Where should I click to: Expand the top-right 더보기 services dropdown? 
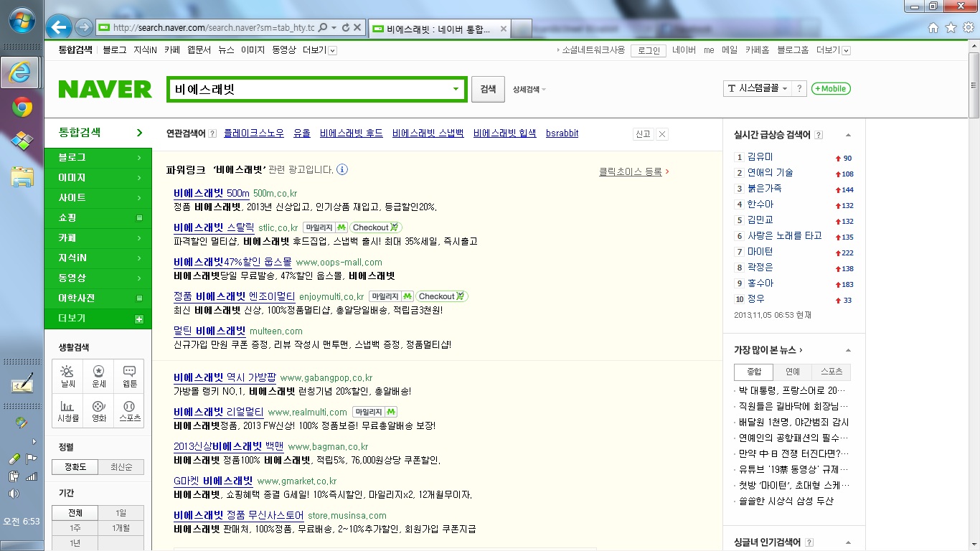(846, 50)
